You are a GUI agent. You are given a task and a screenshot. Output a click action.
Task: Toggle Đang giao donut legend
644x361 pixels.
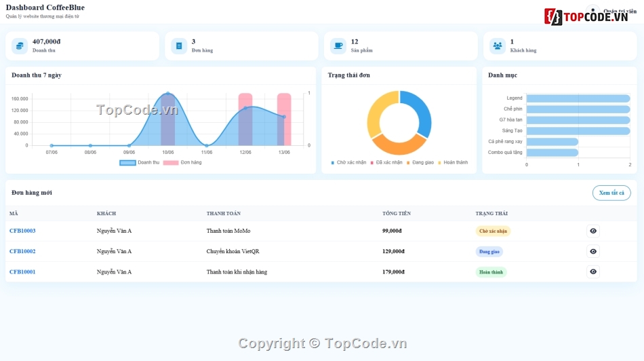pos(420,162)
